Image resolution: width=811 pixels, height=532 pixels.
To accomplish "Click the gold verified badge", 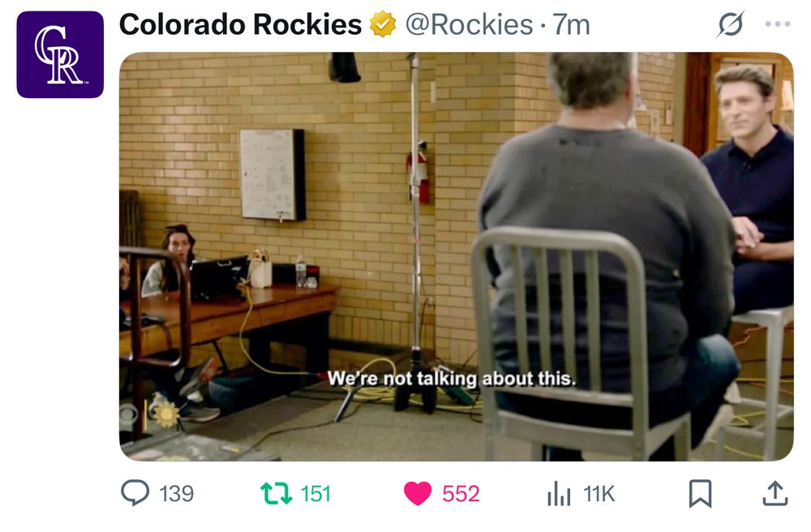I will click(383, 24).
